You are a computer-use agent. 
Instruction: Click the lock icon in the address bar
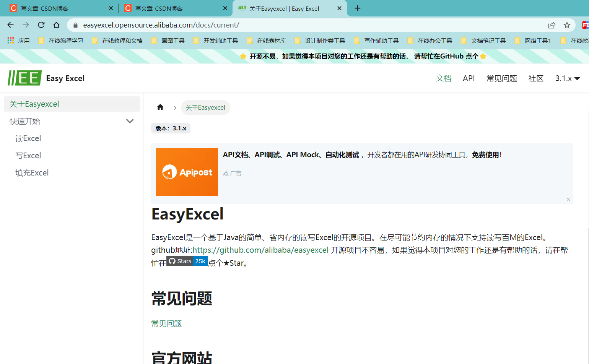[75, 25]
